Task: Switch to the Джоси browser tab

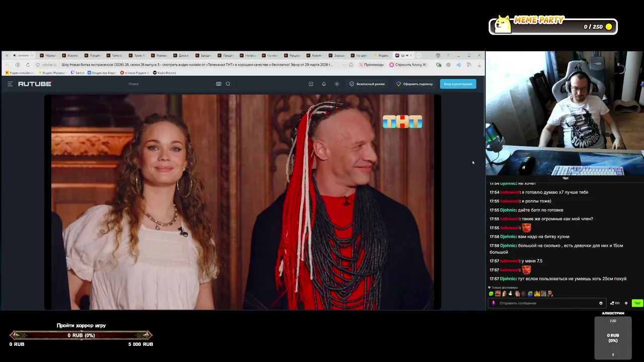Action: coord(181,55)
